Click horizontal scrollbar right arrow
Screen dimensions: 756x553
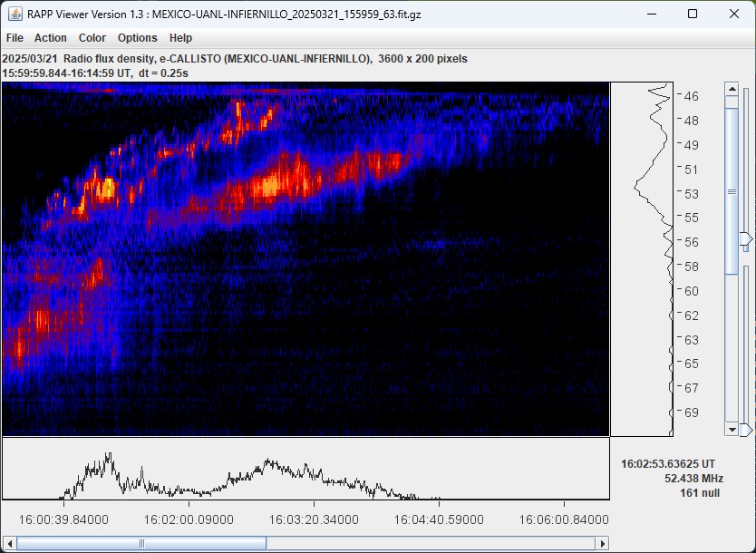click(601, 543)
